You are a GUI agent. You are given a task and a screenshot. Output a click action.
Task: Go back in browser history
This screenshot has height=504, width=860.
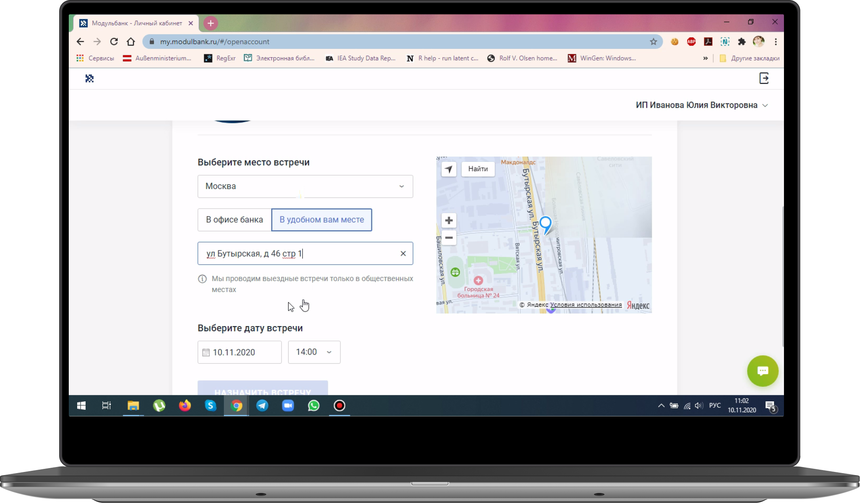point(80,42)
